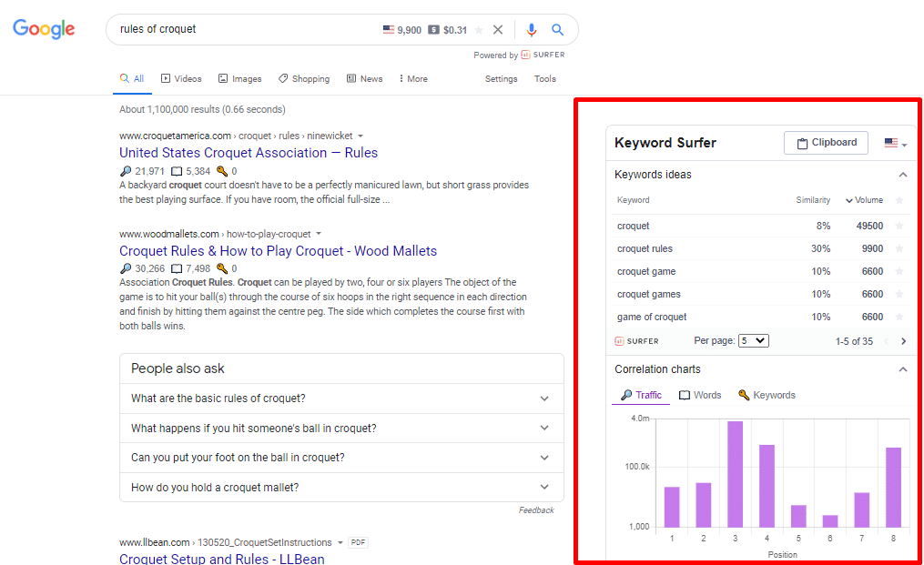Select Words correlation chart tab

[700, 396]
